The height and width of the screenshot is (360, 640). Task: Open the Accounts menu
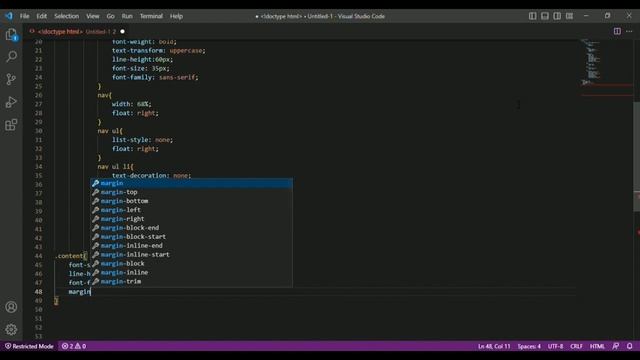pyautogui.click(x=11, y=307)
